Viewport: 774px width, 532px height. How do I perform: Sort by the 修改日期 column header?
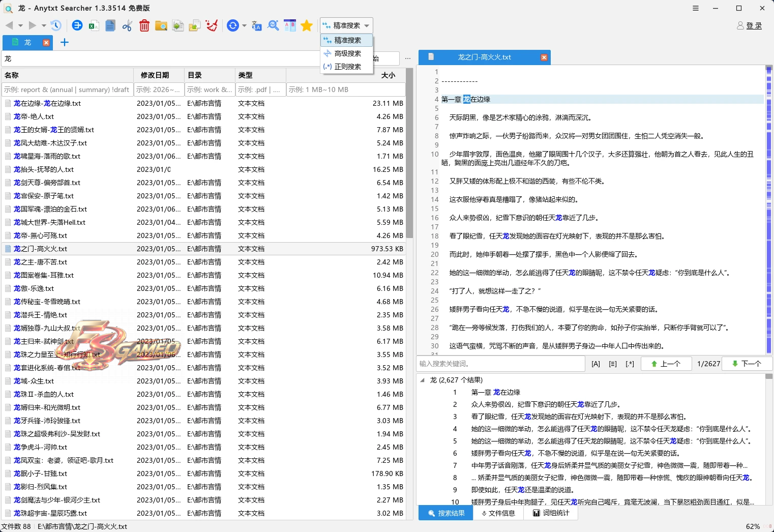(159, 75)
